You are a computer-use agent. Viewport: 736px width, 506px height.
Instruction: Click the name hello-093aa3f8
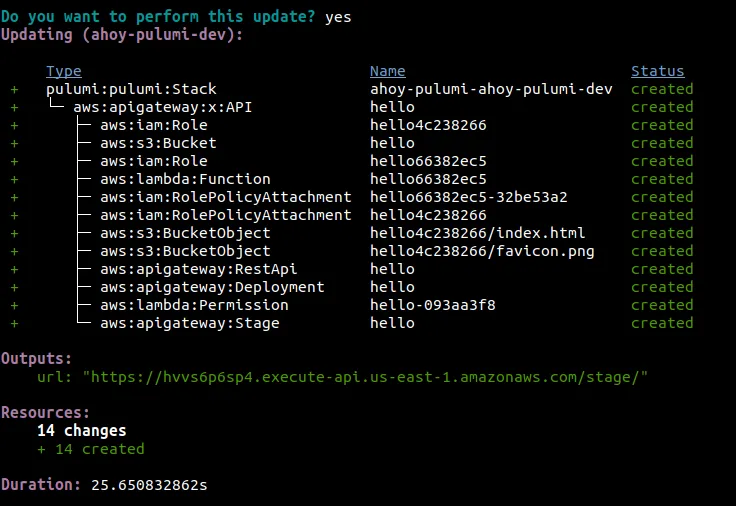click(433, 306)
